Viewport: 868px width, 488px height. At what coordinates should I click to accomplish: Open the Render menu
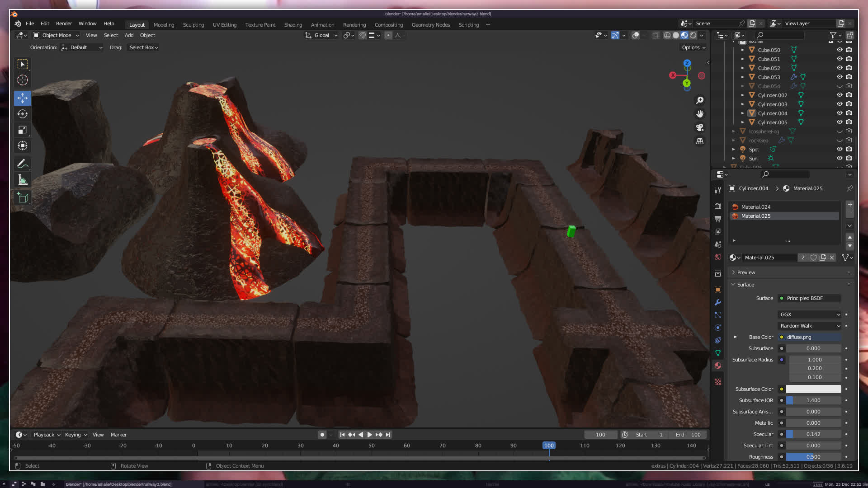pyautogui.click(x=64, y=23)
